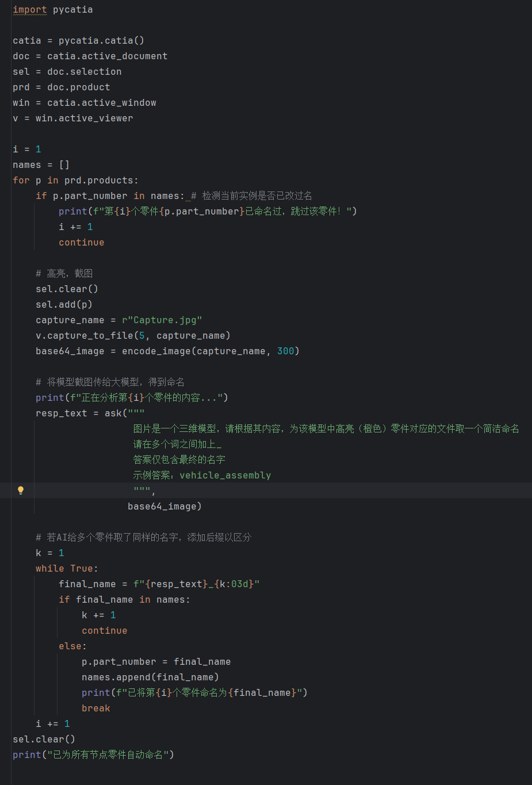532x785 pixels.
Task: Click the comment '将模型截图传给大模型，得到命名'
Action: point(116,382)
